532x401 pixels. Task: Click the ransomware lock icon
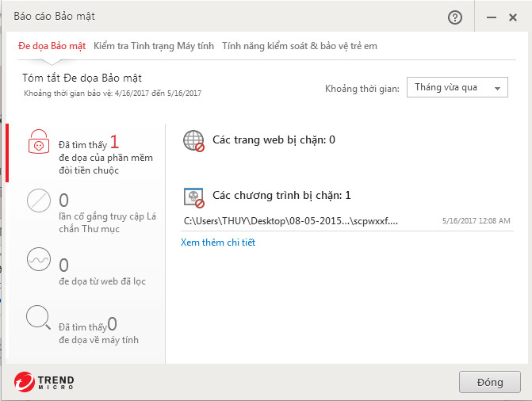(x=39, y=141)
